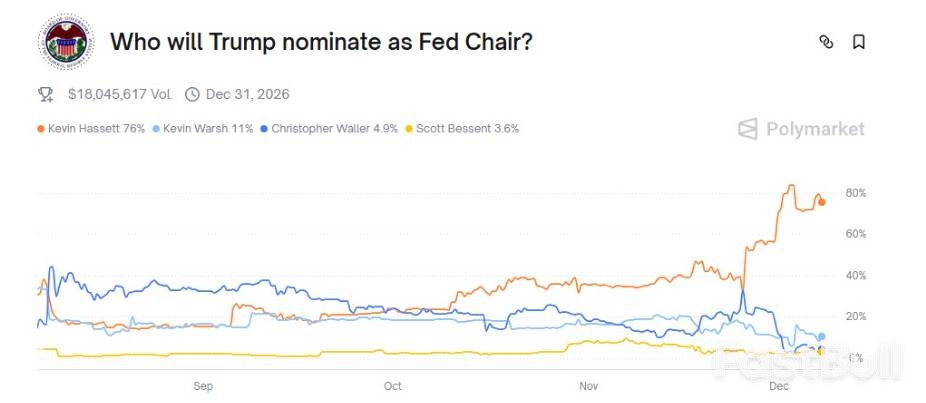Click the 80% gridline label
The width and height of the screenshot is (926, 403).
click(x=855, y=192)
